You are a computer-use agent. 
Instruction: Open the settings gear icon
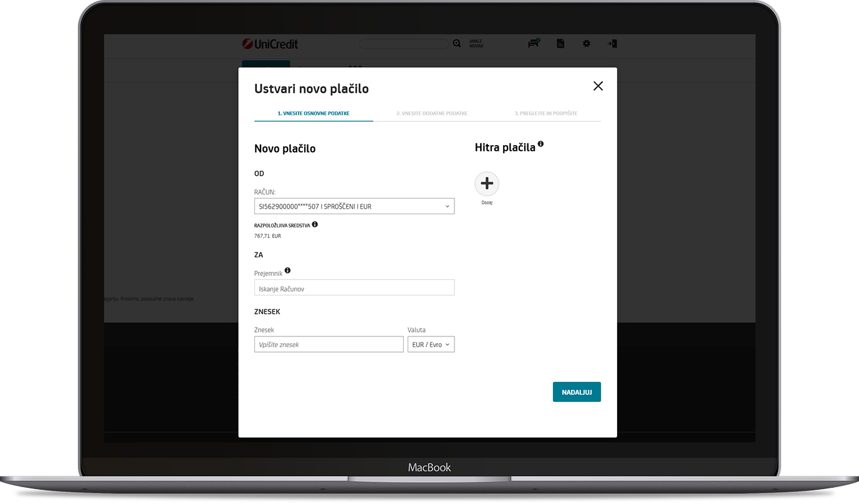click(x=586, y=44)
